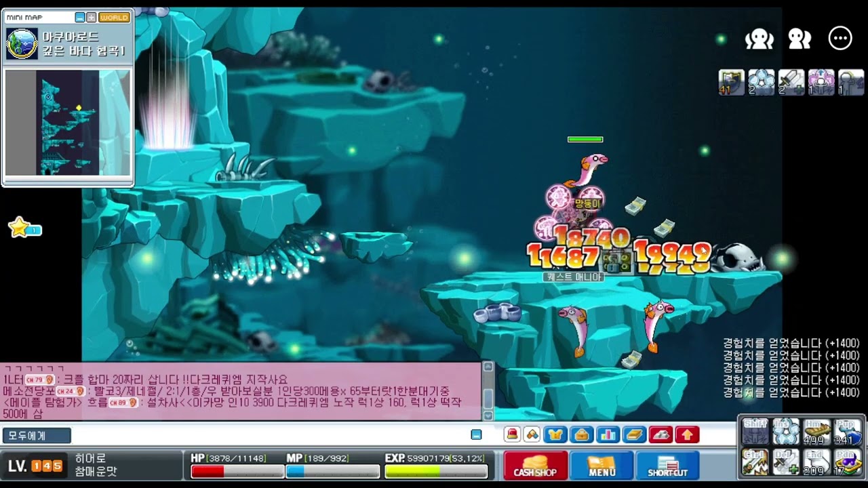This screenshot has width=868, height=488.
Task: Use the Ctrl quickslot attack skill
Action: pyautogui.click(x=755, y=462)
